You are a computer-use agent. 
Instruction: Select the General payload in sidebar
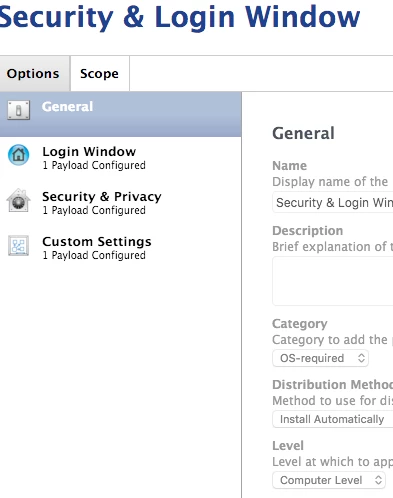coord(120,114)
